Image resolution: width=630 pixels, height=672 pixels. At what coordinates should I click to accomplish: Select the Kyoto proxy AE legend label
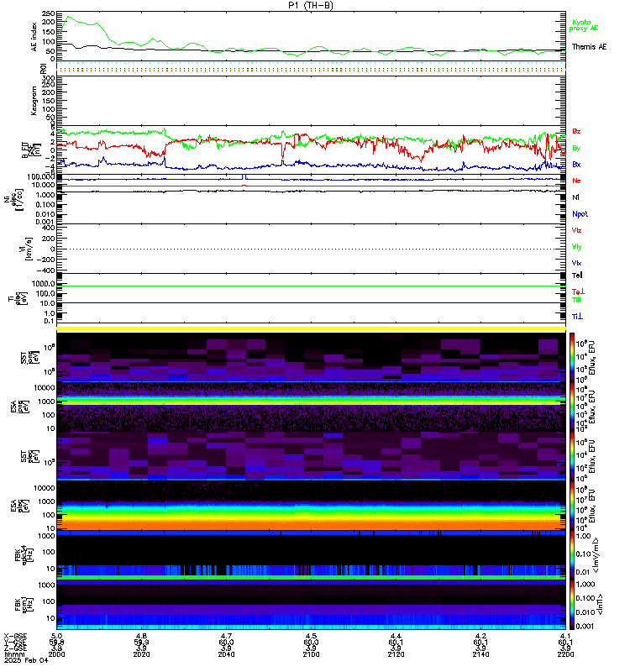[x=583, y=25]
